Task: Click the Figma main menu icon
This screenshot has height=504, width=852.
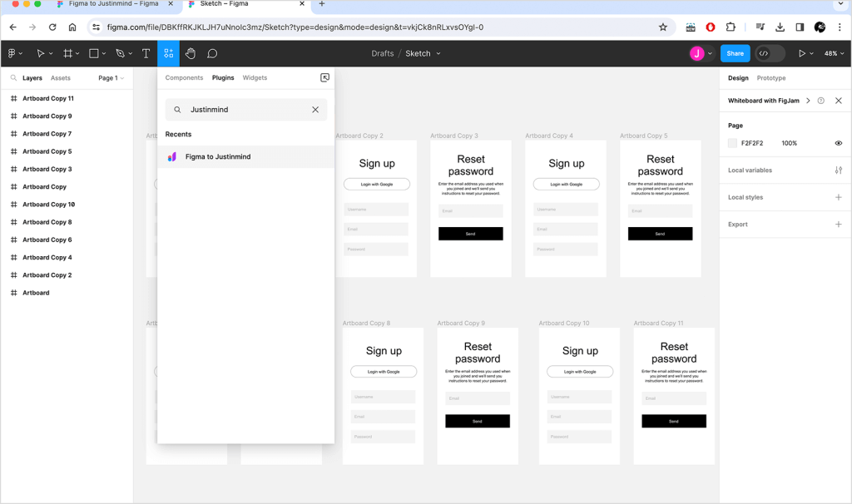Action: click(x=12, y=53)
